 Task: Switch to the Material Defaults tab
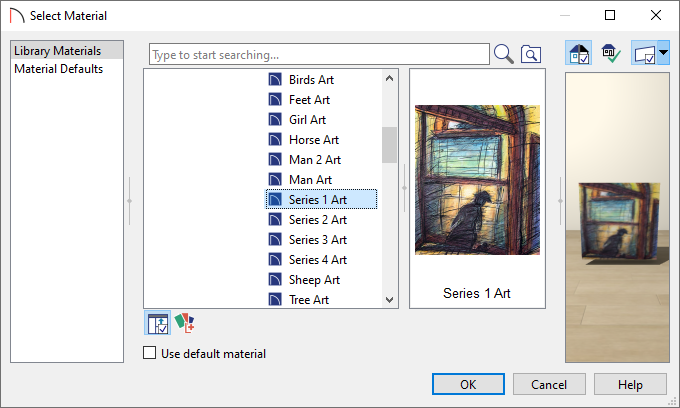click(59, 69)
